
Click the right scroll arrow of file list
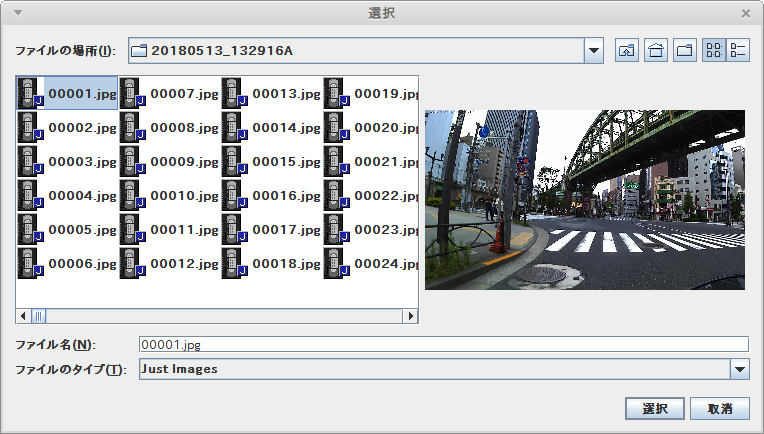pyautogui.click(x=410, y=316)
